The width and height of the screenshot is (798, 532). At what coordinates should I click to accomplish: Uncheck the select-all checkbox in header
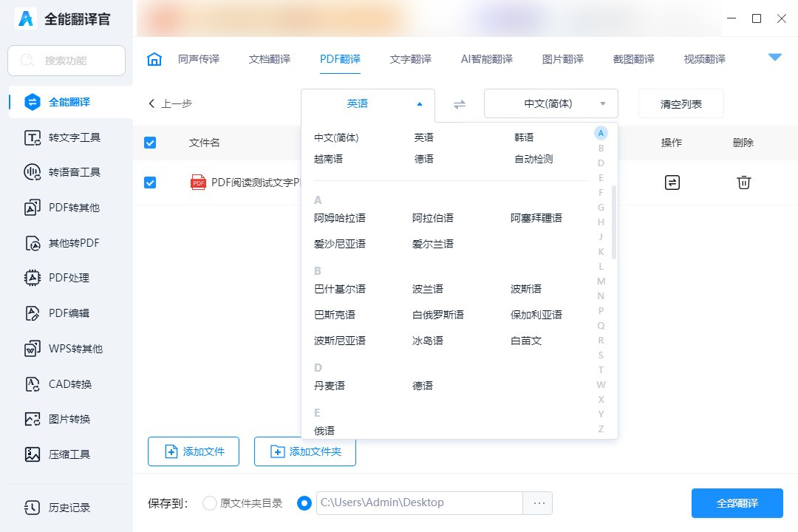point(150,142)
